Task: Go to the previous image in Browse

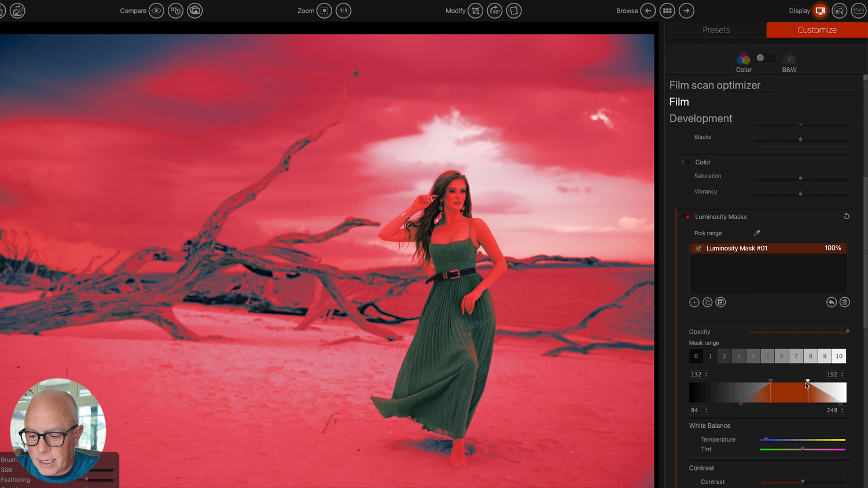Action: (x=648, y=10)
